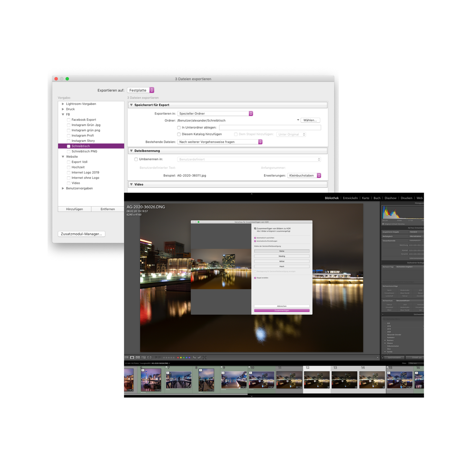Click flag marker on filmstrip cell 10

[x=249, y=367]
